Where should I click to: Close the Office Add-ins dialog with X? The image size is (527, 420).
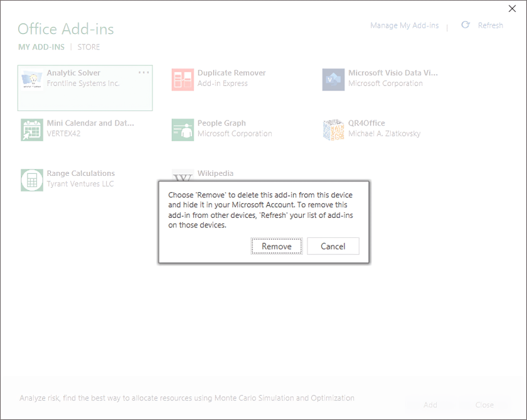512,9
